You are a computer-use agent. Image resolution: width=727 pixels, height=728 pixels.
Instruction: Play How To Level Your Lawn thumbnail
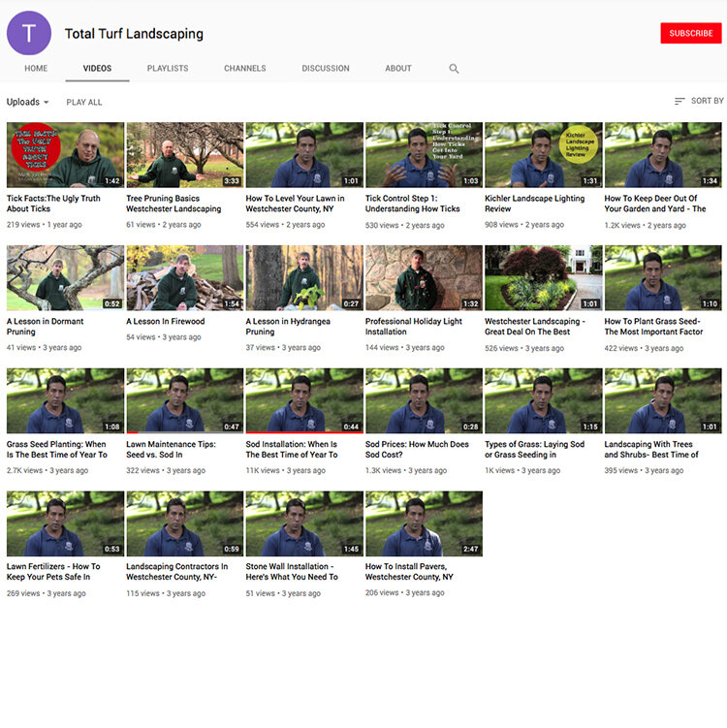tap(304, 155)
